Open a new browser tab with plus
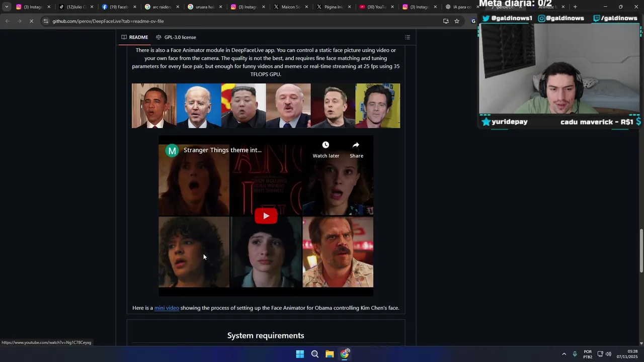Viewport: 644px width, 362px height. [x=575, y=7]
